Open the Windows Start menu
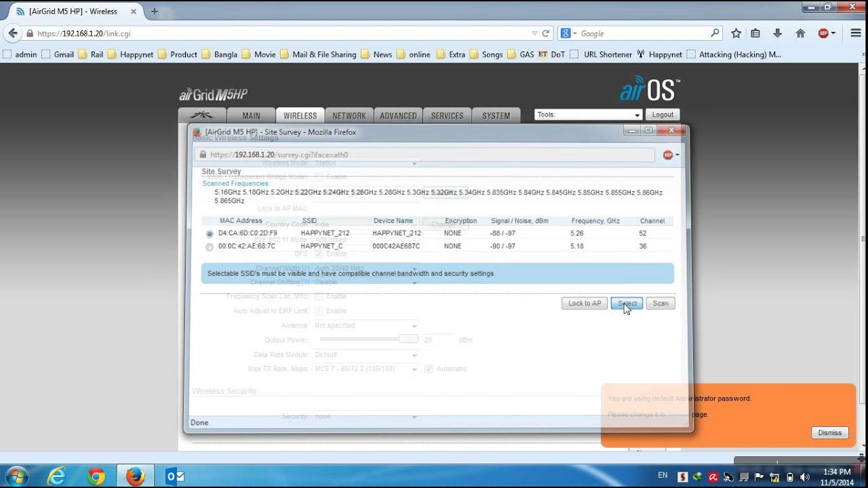 16,476
